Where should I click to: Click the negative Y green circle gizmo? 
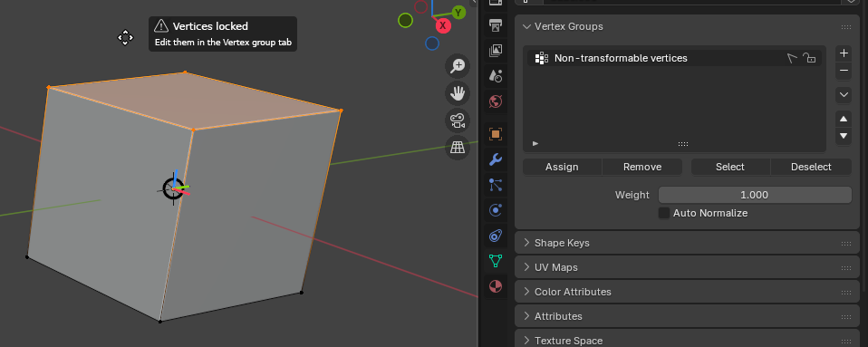[x=405, y=21]
